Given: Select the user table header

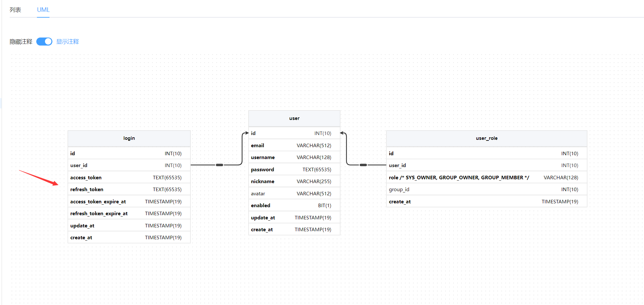Looking at the screenshot, I should [x=294, y=118].
